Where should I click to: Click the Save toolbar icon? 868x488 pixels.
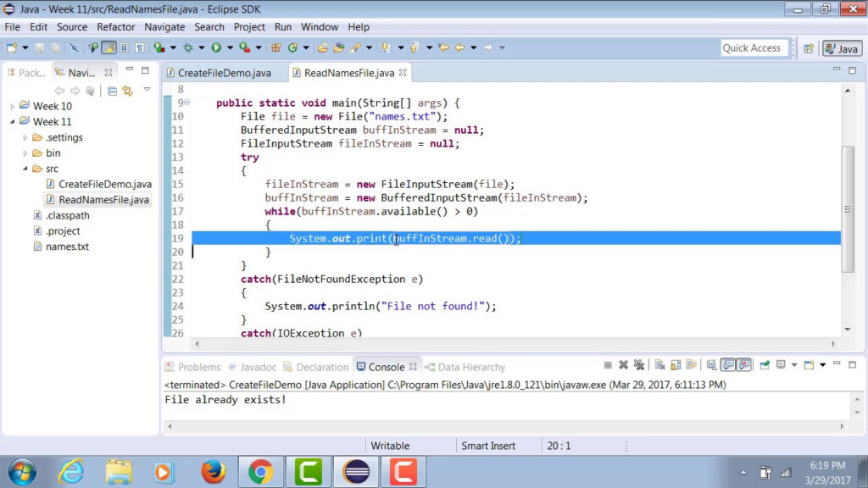39,48
